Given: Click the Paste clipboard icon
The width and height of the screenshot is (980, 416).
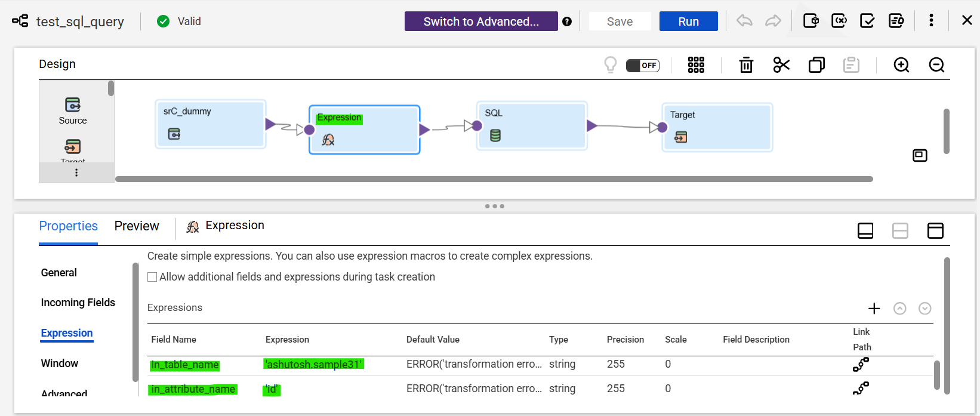Looking at the screenshot, I should coord(851,64).
